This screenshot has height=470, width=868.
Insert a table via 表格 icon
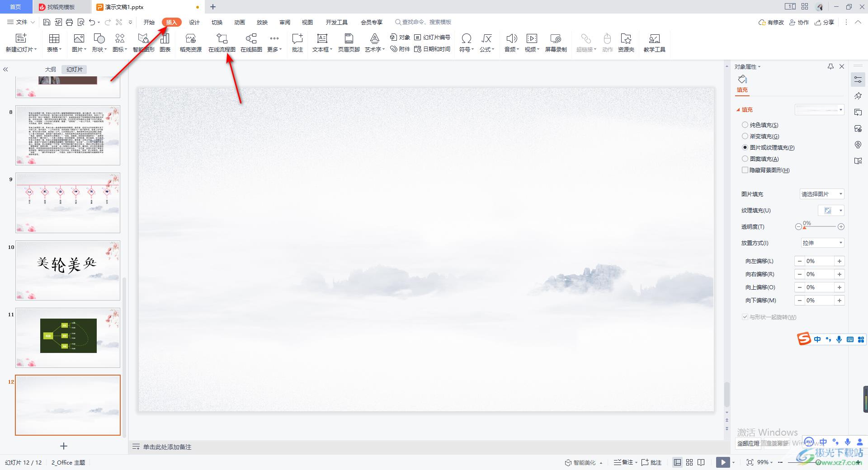[x=54, y=43]
